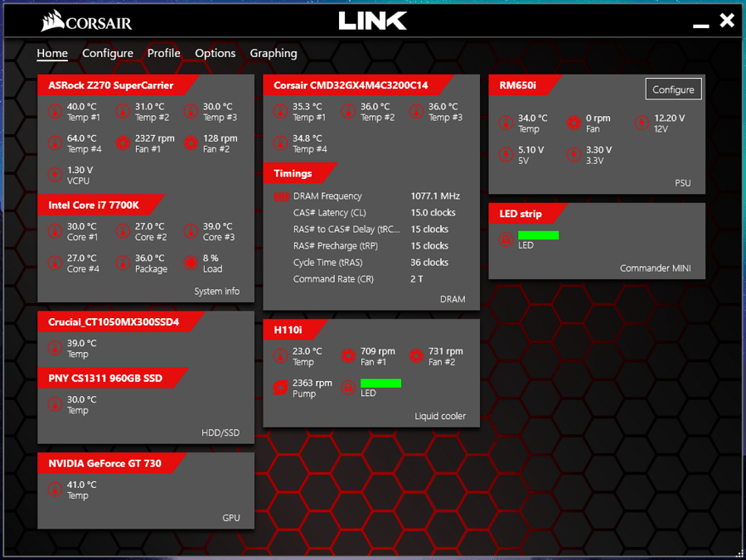Click the ASRock Temp #2 thermometer icon
This screenshot has height=560, width=746.
click(x=124, y=112)
